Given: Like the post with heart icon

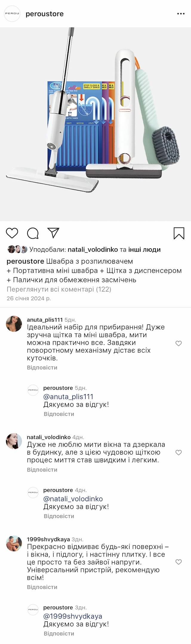Looking at the screenshot, I should pyautogui.click(x=12, y=233).
